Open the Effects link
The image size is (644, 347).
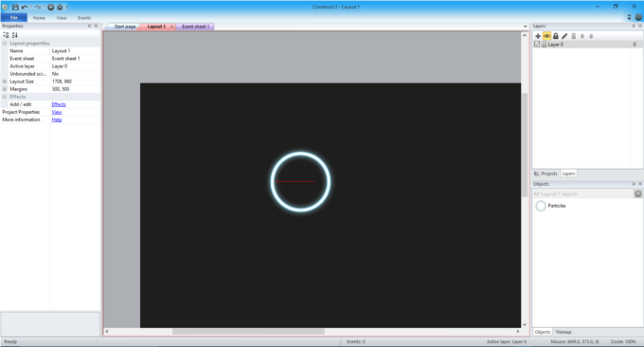pos(59,104)
